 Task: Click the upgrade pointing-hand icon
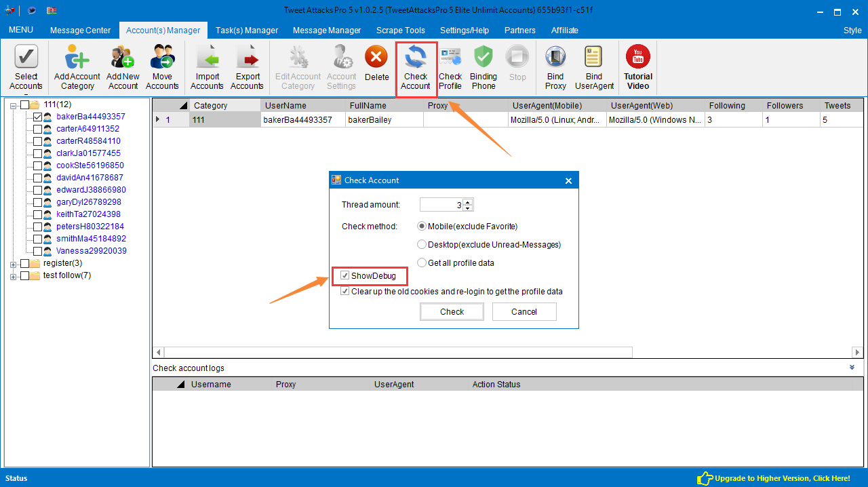click(705, 478)
